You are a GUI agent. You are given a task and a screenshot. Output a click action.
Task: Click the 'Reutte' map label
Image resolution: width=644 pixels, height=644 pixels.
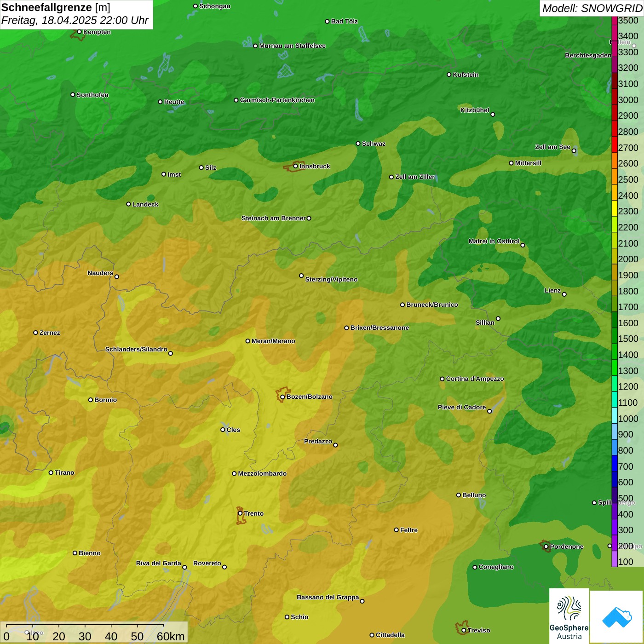pos(174,102)
